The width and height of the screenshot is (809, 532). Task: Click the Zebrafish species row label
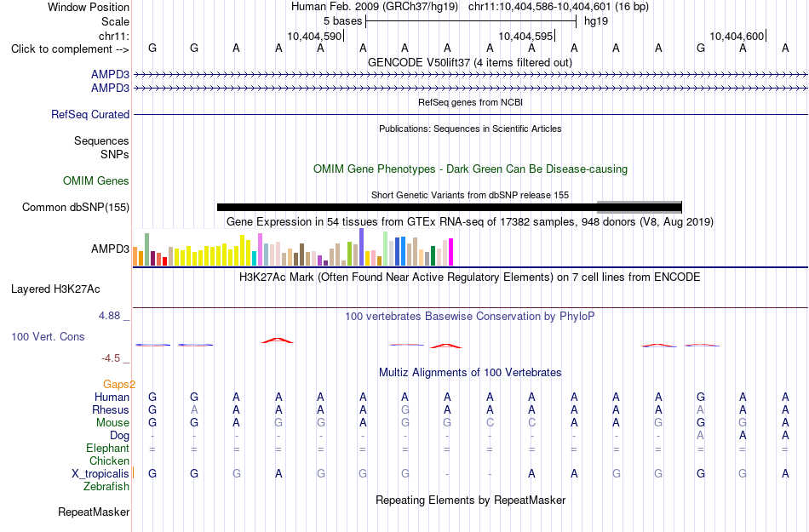[x=106, y=486]
